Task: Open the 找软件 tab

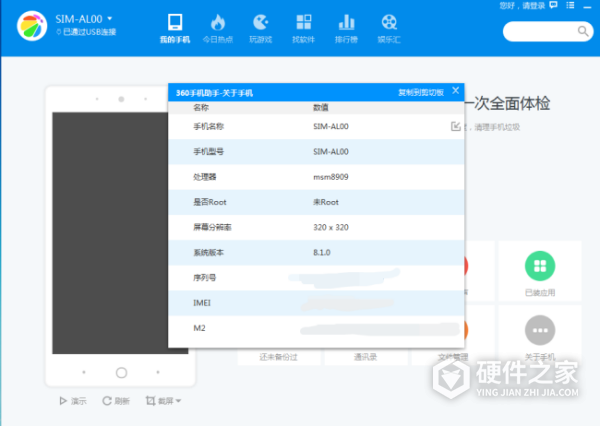Action: click(x=303, y=28)
